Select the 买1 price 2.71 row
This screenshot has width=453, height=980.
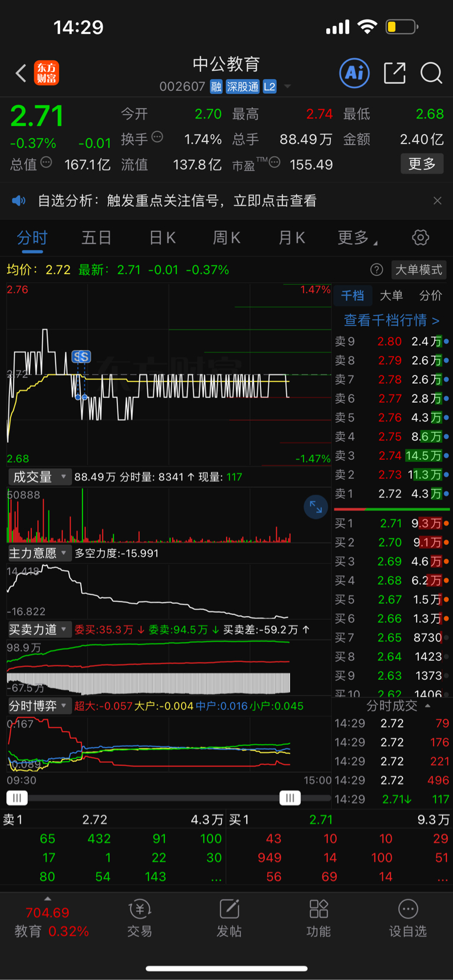click(392, 523)
